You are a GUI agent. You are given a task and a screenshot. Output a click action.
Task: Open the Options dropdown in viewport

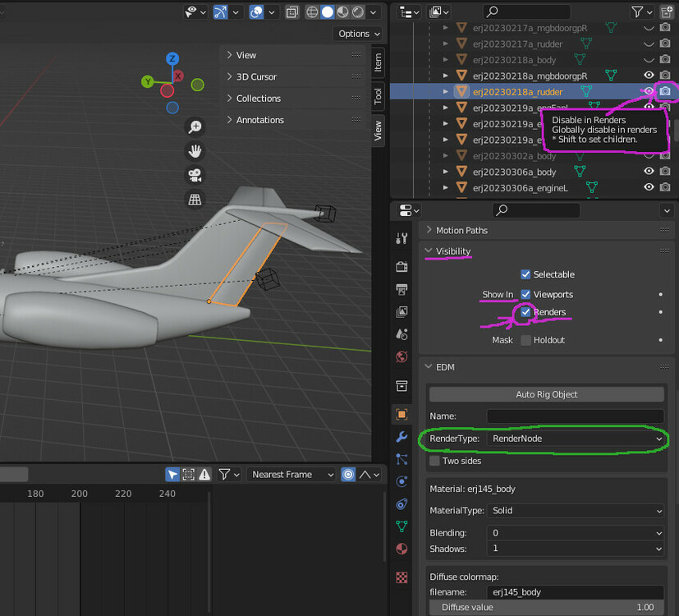[x=359, y=34]
